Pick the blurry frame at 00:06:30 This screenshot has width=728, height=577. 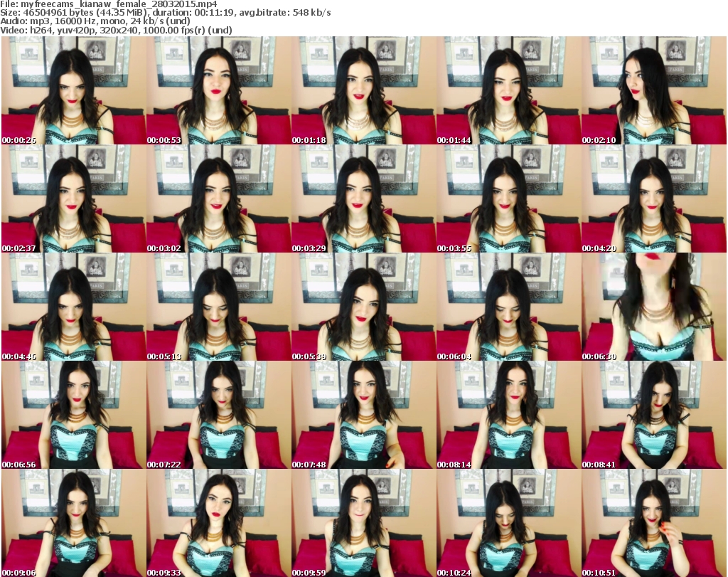[x=654, y=307]
